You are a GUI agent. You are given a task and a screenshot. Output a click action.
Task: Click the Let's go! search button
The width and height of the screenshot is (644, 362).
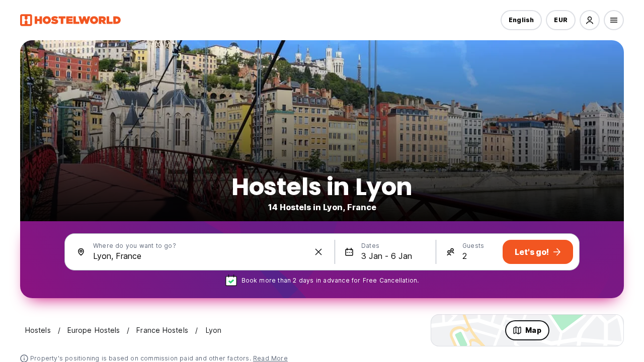pyautogui.click(x=538, y=252)
